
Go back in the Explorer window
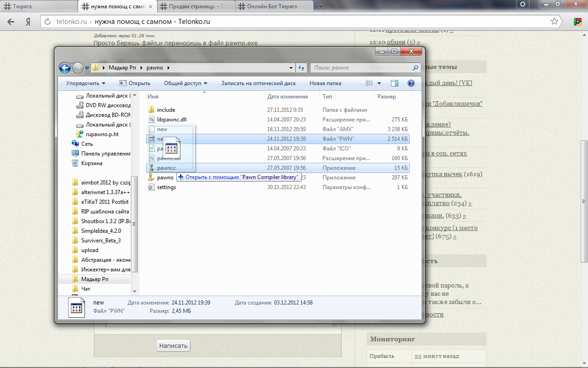point(65,68)
